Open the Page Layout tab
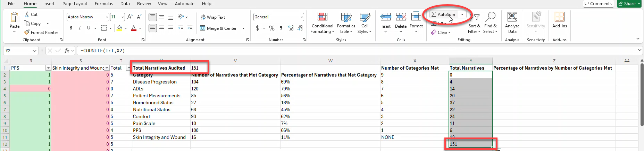Image resolution: width=644 pixels, height=151 pixels. (x=75, y=4)
